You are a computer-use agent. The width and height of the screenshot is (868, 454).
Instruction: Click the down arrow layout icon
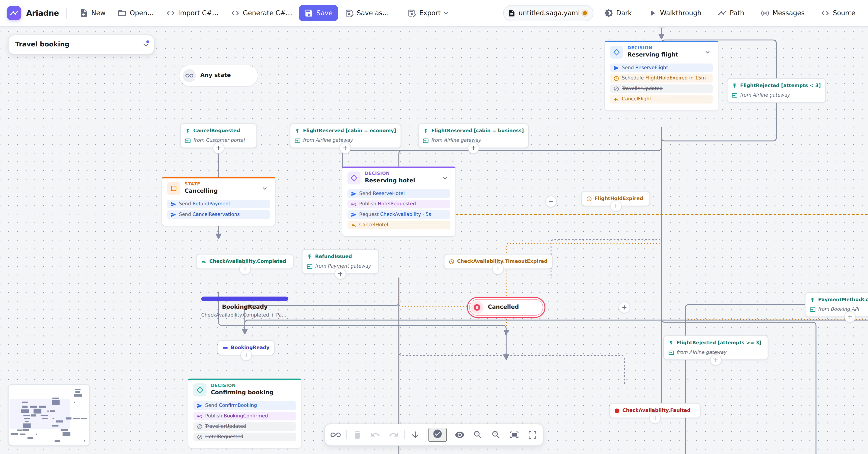point(415,435)
